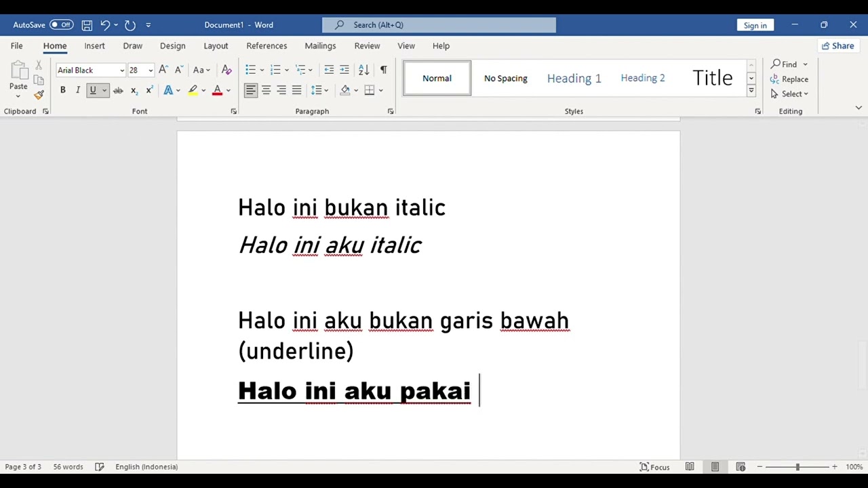Undo the last action
868x488 pixels.
pos(105,25)
